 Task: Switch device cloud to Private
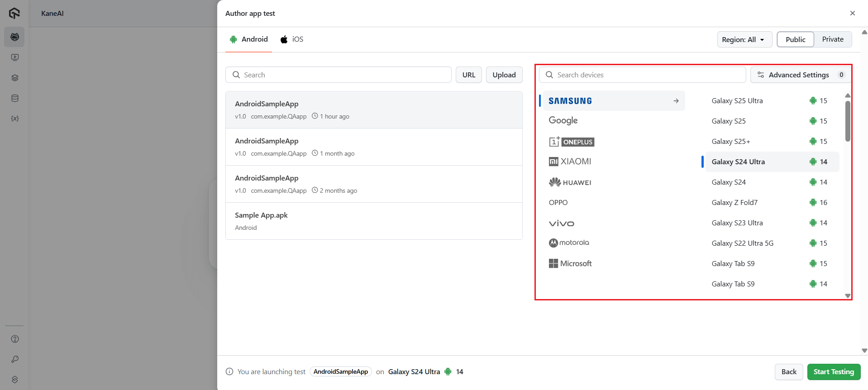click(x=832, y=39)
